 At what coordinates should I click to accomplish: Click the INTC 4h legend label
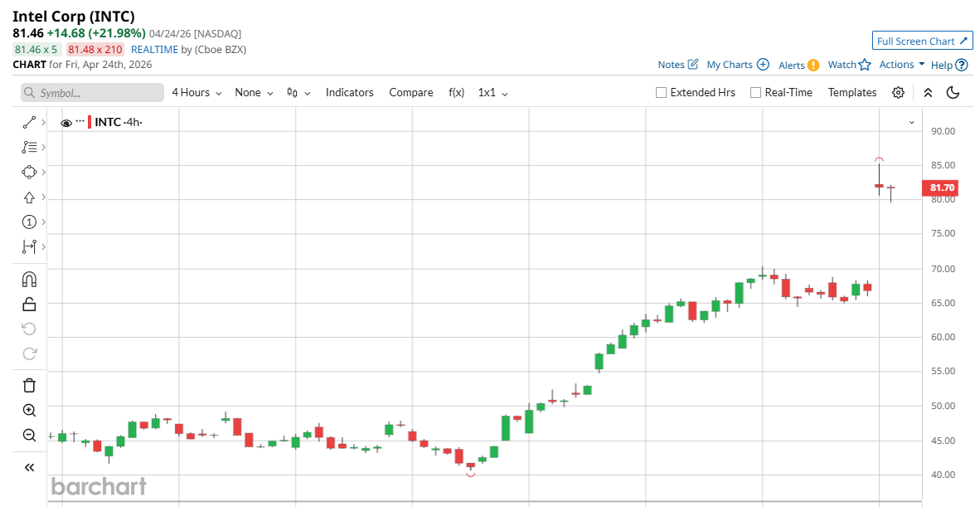pos(119,122)
